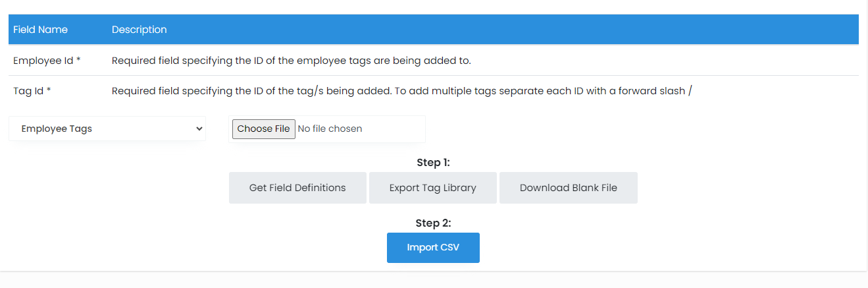
Task: Open the Employee Tags dropdown
Action: tap(107, 129)
